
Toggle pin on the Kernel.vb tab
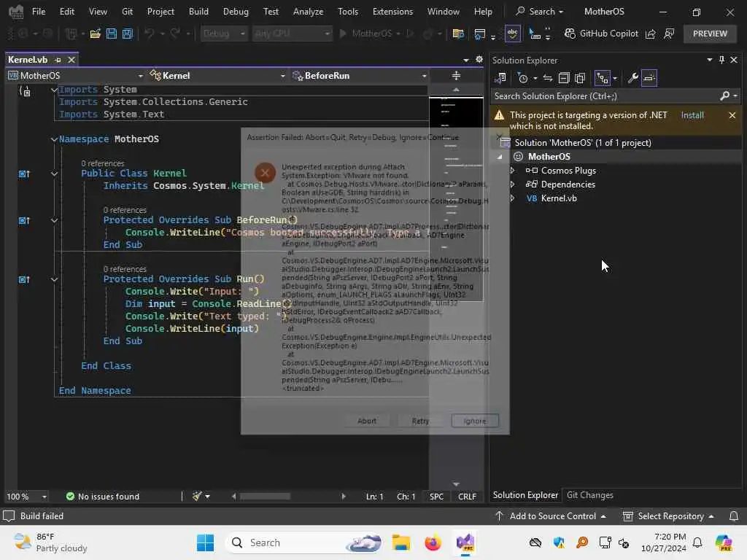[58, 60]
